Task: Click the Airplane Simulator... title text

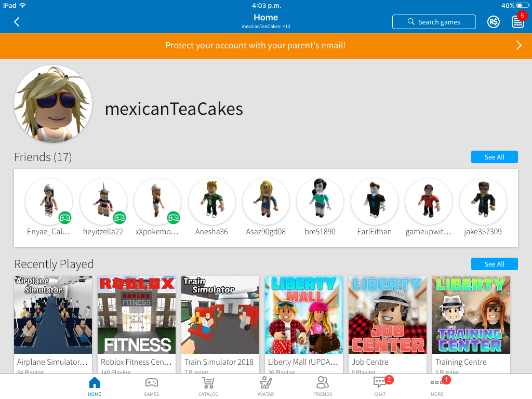Action: point(52,362)
